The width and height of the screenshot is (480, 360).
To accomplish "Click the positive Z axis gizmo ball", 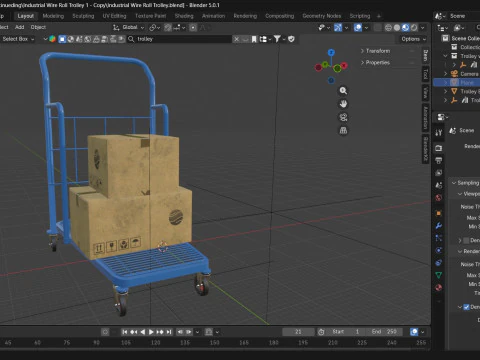I will [331, 52].
